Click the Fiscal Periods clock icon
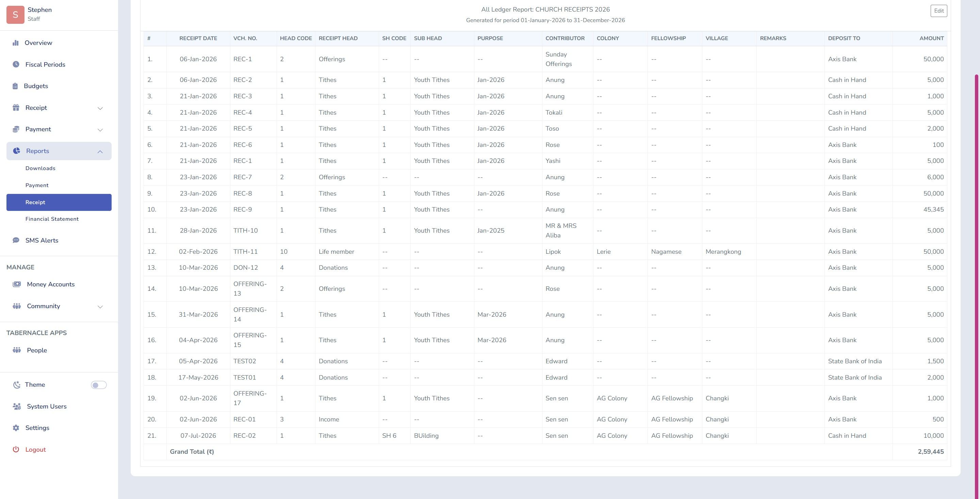The height and width of the screenshot is (499, 980). pos(16,64)
